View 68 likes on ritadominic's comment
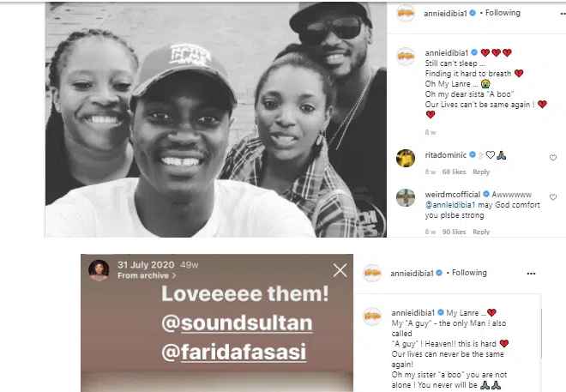 click(455, 172)
